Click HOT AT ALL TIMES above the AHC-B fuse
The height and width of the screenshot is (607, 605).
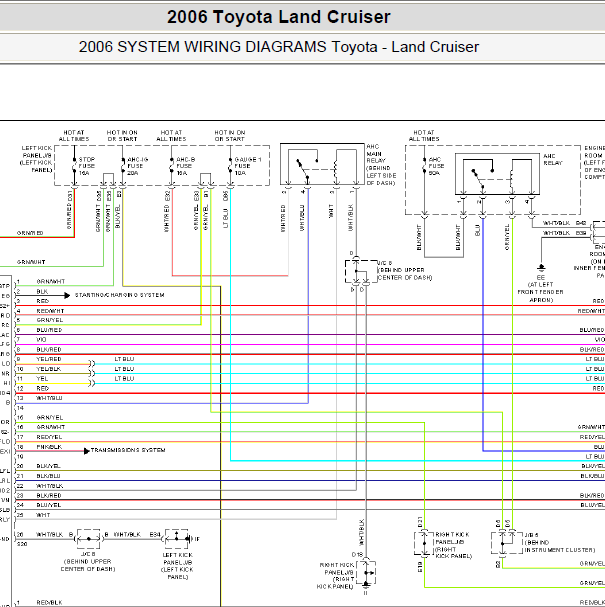point(171,135)
